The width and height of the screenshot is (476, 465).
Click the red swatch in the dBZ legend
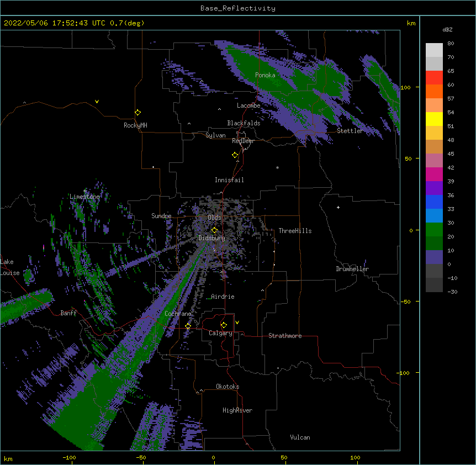coord(434,78)
